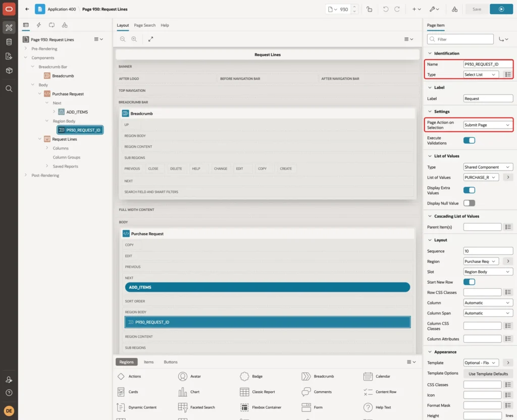Screen dimensions: 517x420
Task: Switch to the Page Search tab
Action: coord(144,25)
